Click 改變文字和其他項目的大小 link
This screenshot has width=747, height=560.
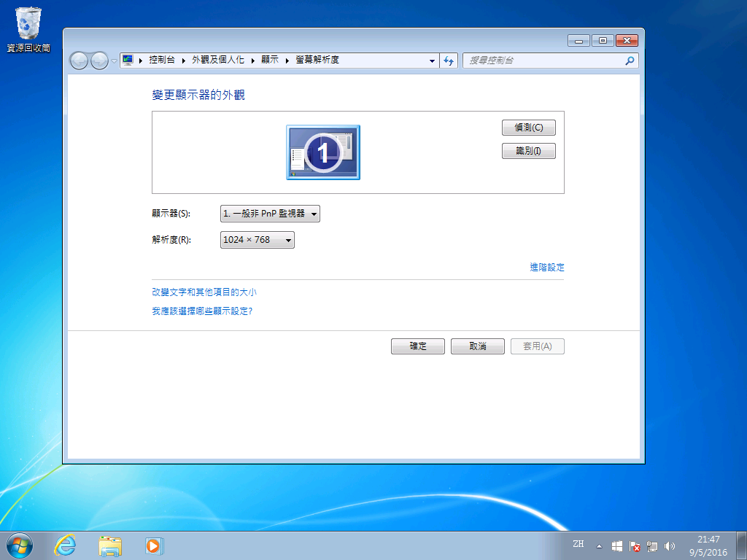[205, 292]
